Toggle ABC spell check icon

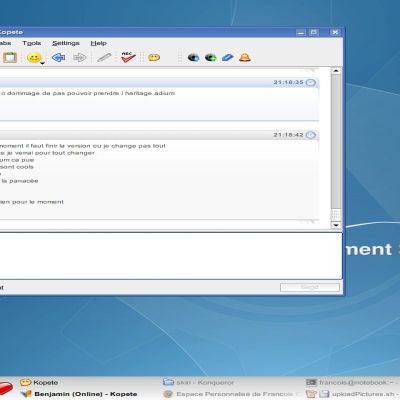pyautogui.click(x=128, y=57)
